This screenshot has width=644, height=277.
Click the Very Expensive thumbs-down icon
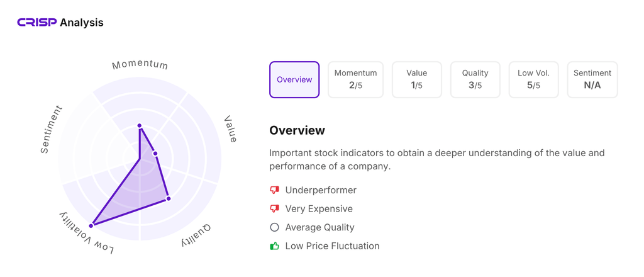[x=274, y=208]
